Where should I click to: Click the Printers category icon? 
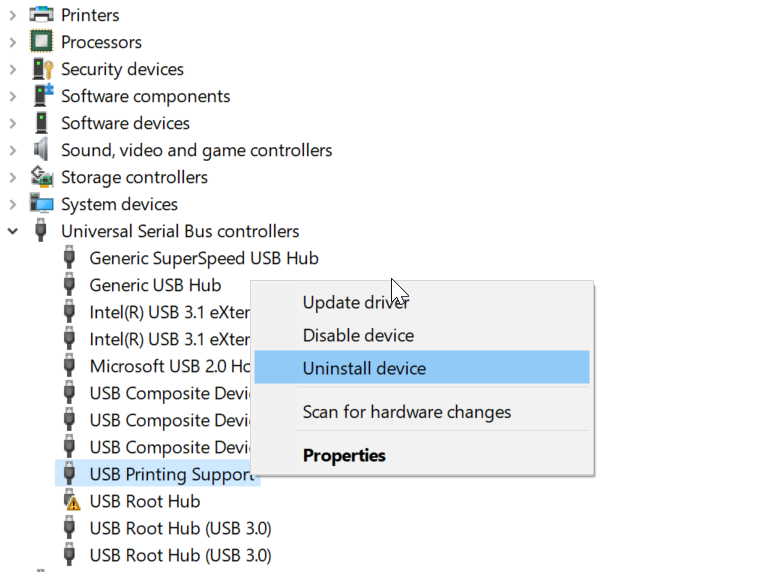pos(41,15)
